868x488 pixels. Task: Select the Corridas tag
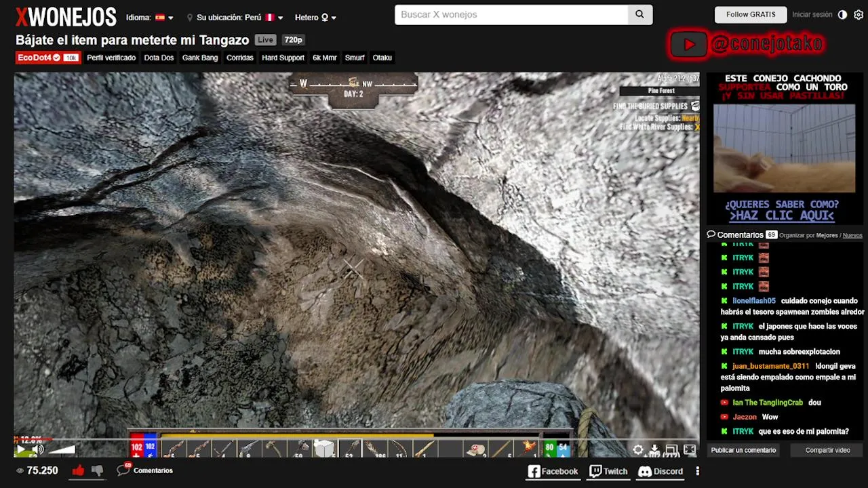(x=240, y=58)
